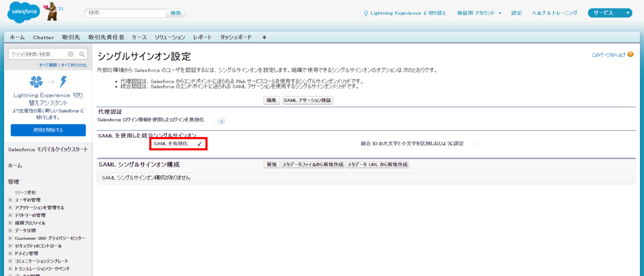Screen dimensions: 644x276
Task: Click リリース更新 in the sidebar
Action: 25,192
